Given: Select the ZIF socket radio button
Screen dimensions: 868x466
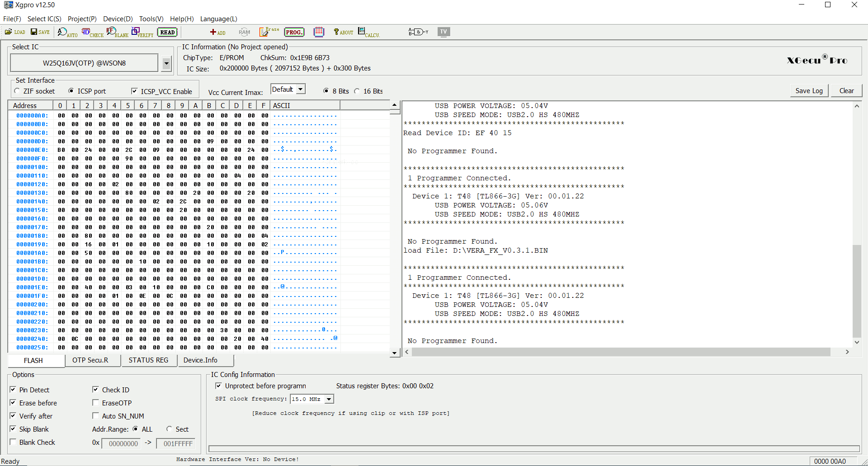Looking at the screenshot, I should [17, 91].
